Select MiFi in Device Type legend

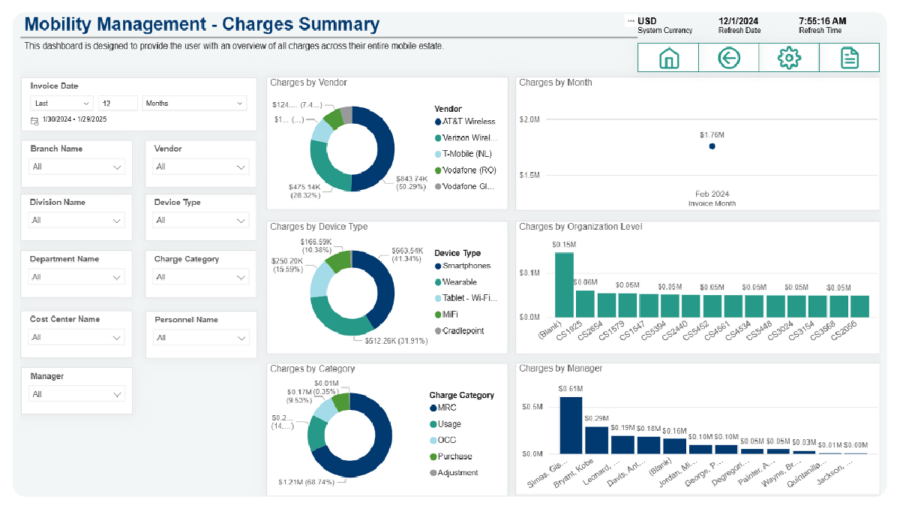coord(447,314)
